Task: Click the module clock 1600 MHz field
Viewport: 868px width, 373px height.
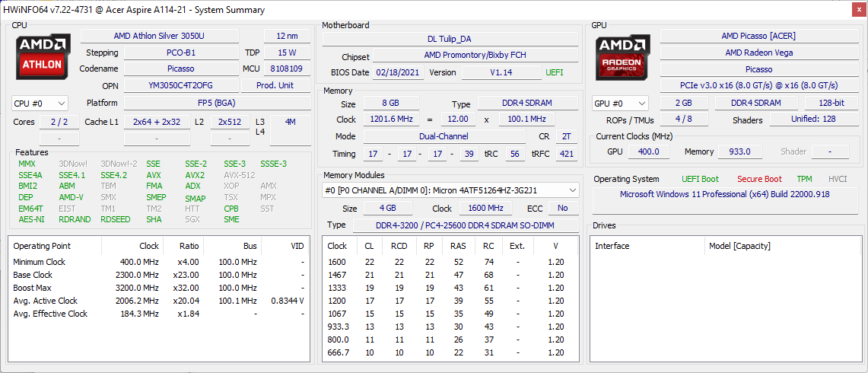Action: [488, 209]
